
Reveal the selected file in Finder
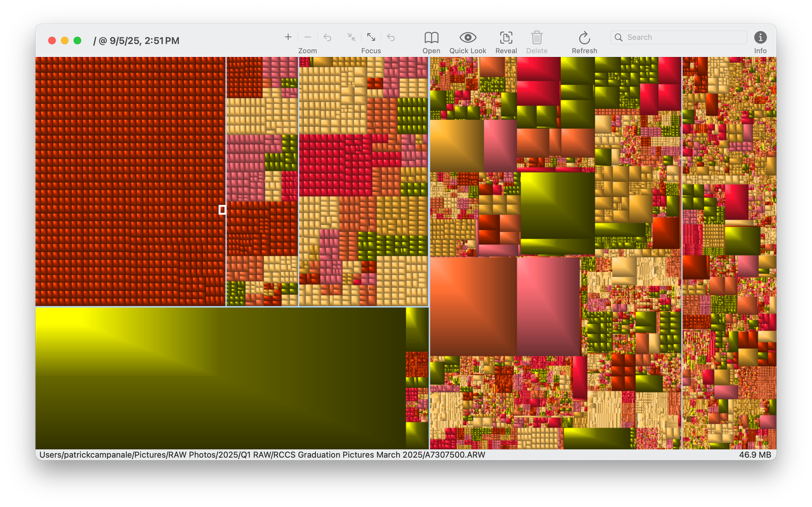[x=506, y=37]
